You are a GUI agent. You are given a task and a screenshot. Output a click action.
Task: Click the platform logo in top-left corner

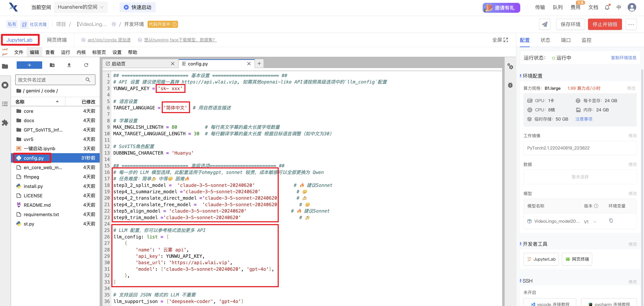click(13, 7)
